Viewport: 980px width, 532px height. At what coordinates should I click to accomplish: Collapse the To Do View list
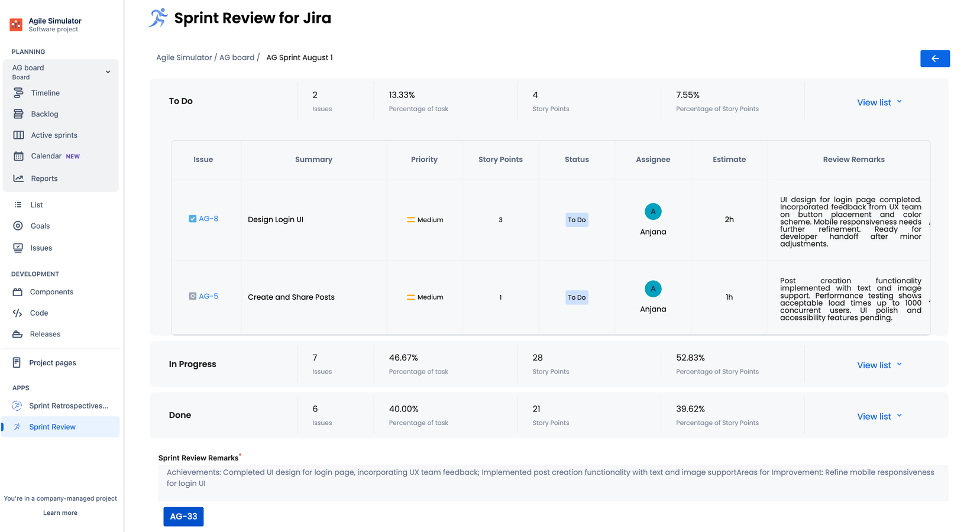click(879, 102)
